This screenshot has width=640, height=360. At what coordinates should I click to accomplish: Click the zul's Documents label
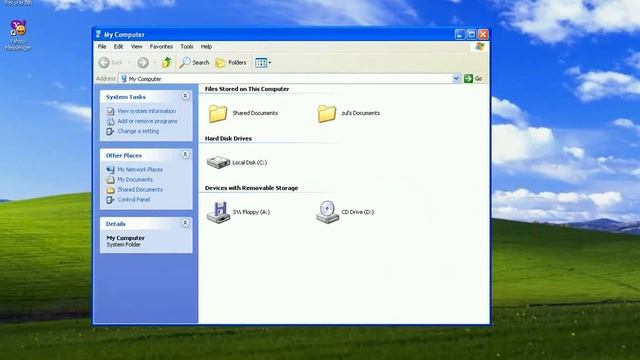(x=360, y=113)
